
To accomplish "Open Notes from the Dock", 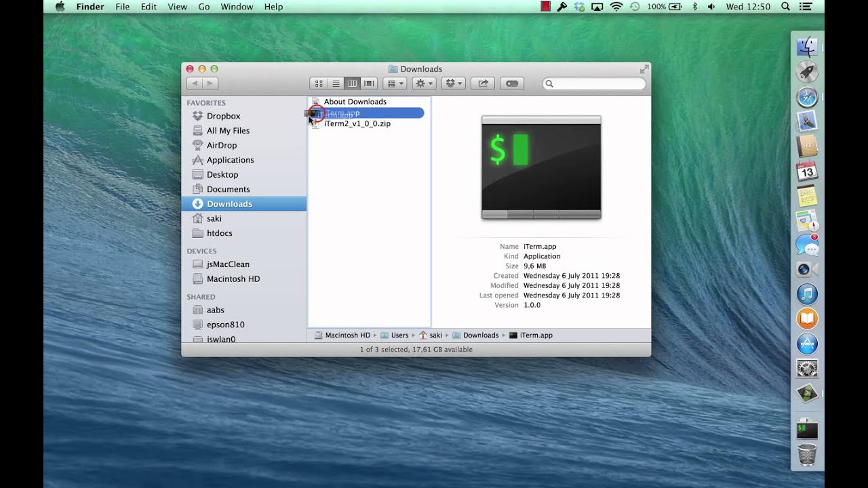I will coord(807,196).
